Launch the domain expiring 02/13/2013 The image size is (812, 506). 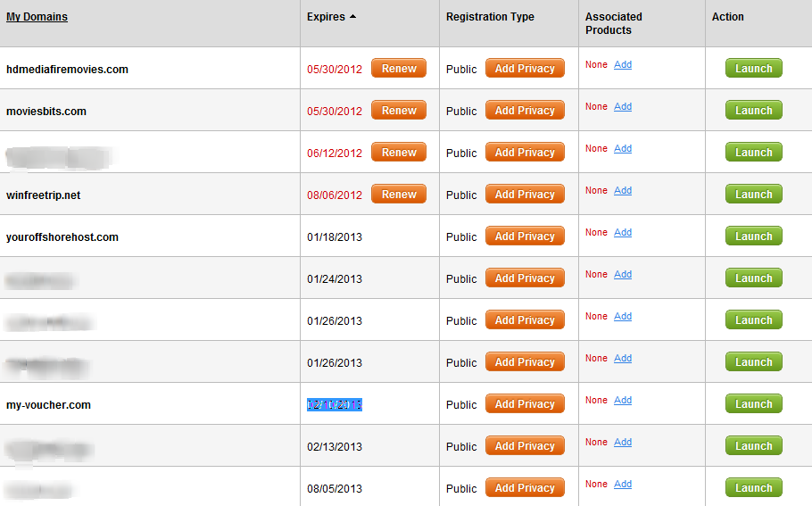753,446
